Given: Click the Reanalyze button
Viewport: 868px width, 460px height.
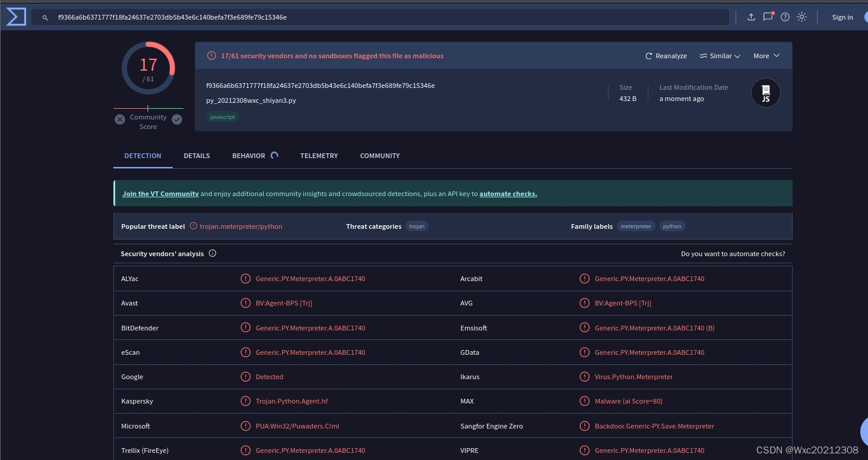Looking at the screenshot, I should pos(666,56).
